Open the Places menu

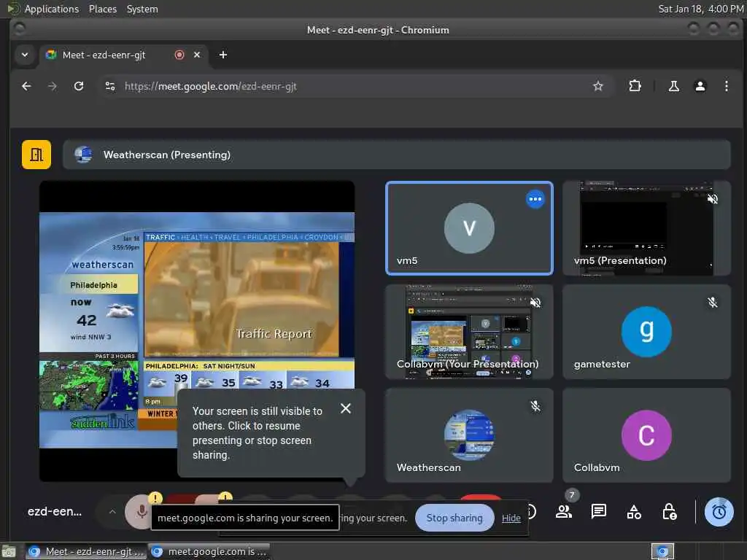point(102,9)
